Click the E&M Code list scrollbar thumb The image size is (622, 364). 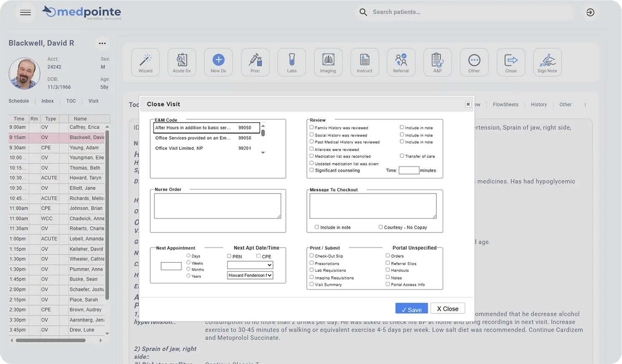263,133
